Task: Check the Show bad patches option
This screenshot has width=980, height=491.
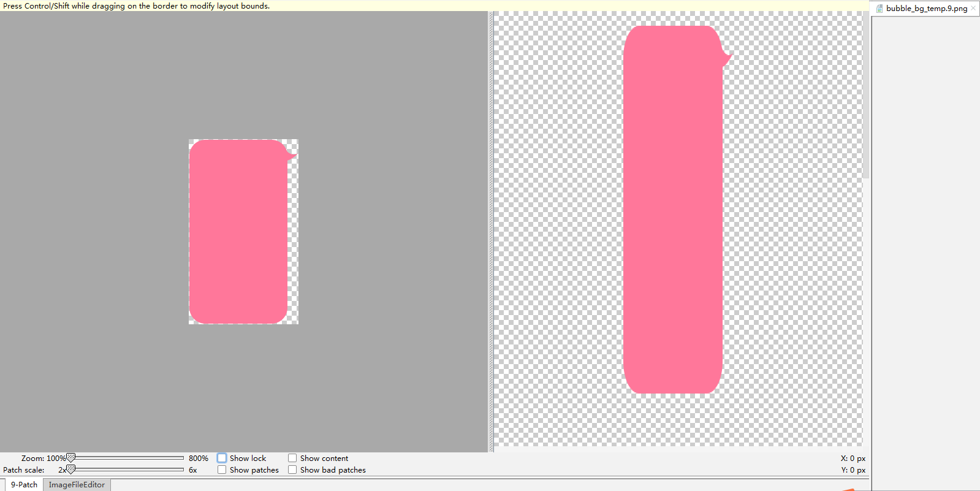Action: pyautogui.click(x=292, y=470)
